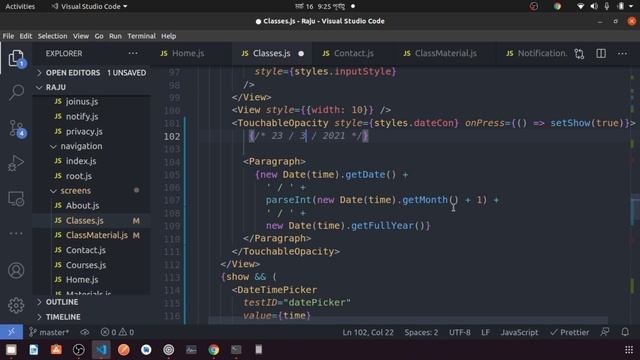Click Ln 102, Col 22 cursor position
The image size is (640, 360).
tap(368, 332)
